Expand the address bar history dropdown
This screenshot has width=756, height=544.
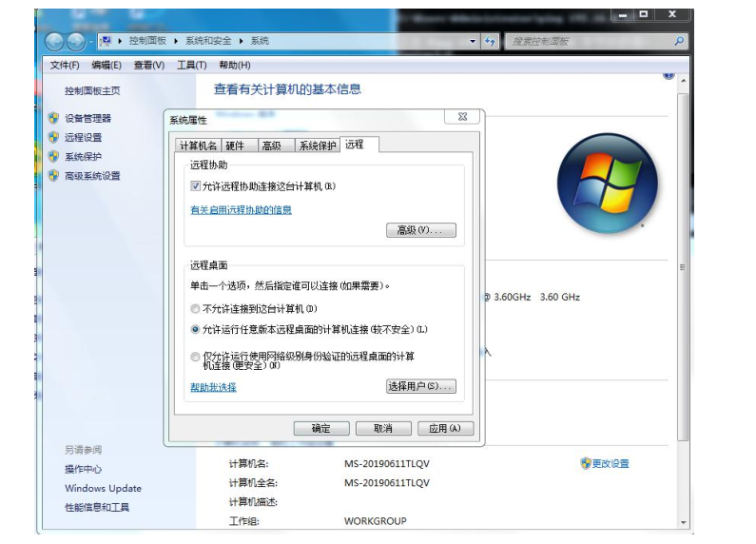pyautogui.click(x=474, y=42)
